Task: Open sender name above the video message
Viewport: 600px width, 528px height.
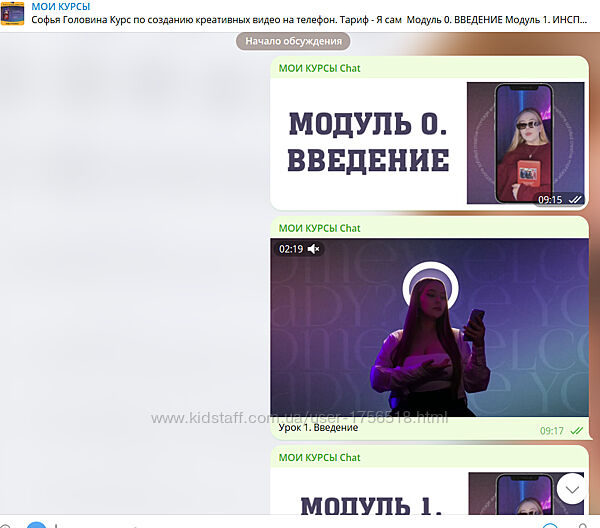Action: click(x=319, y=228)
